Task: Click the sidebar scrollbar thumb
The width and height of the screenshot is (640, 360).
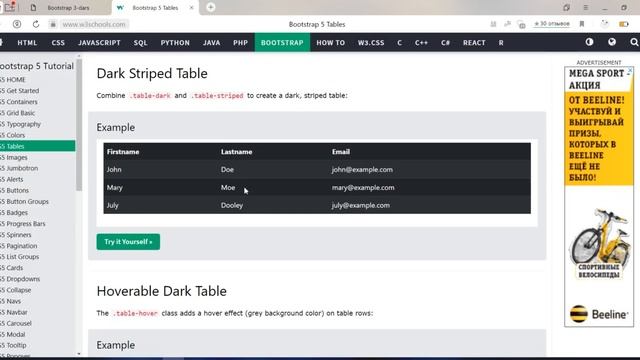Action: click(x=79, y=125)
